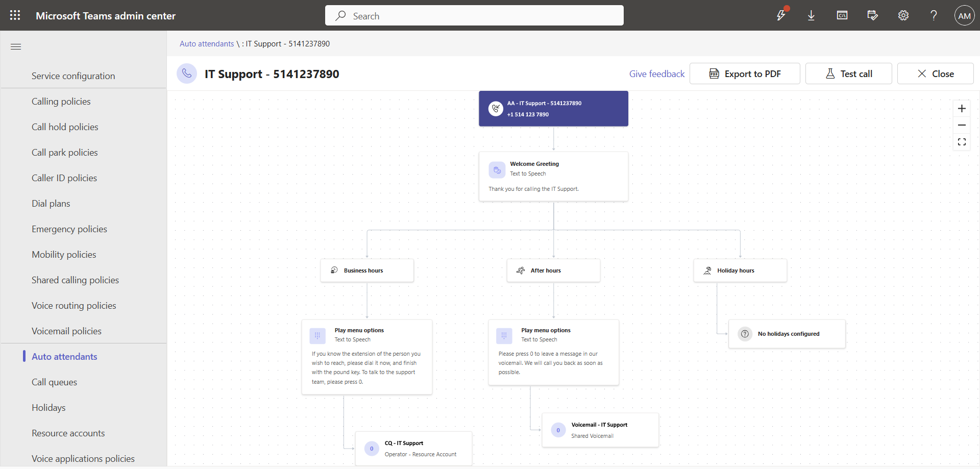Click the Holiday hours icon

coord(707,270)
